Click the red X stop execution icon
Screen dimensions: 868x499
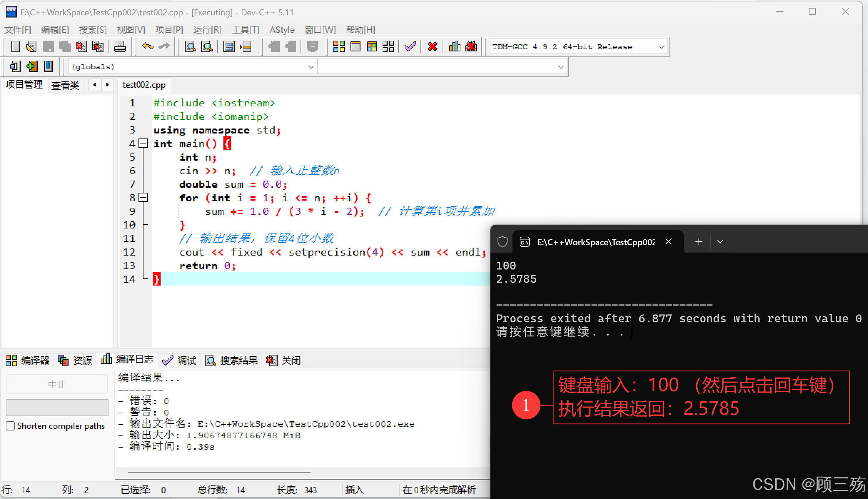(x=432, y=47)
